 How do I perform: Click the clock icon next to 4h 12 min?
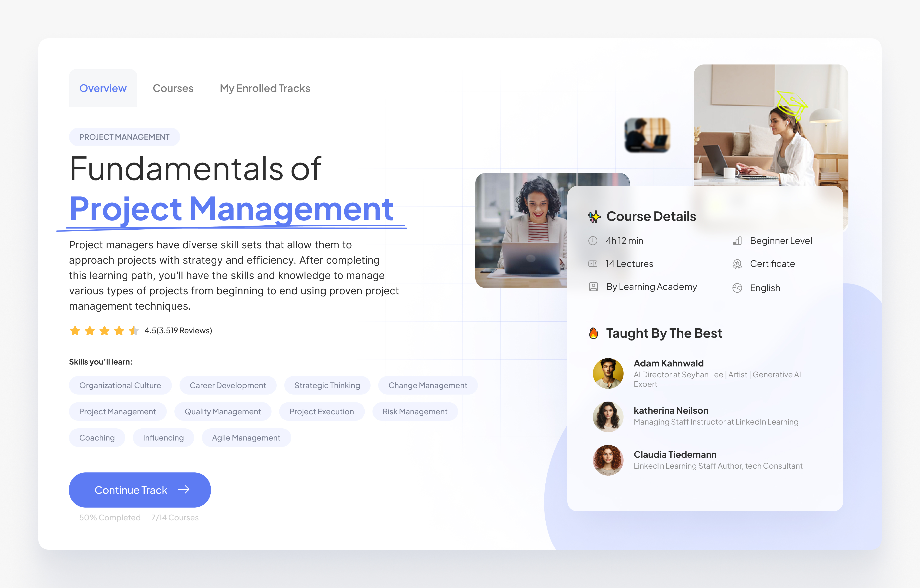pos(593,240)
